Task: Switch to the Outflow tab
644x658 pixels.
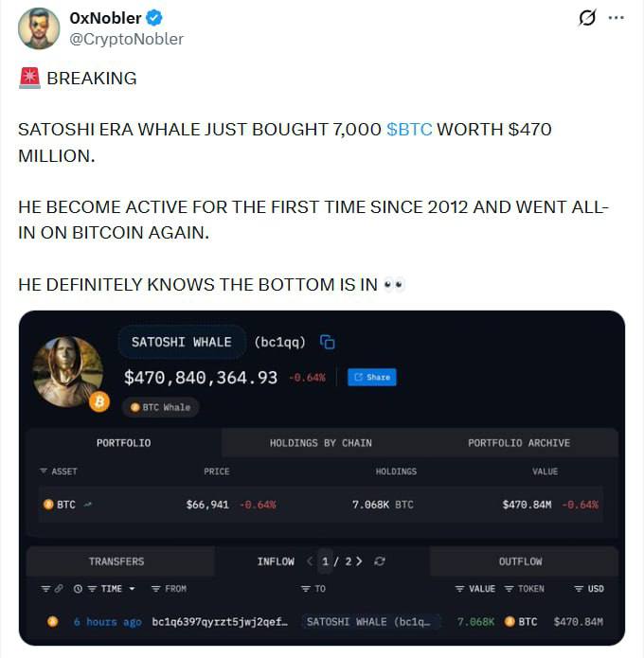Action: [520, 561]
